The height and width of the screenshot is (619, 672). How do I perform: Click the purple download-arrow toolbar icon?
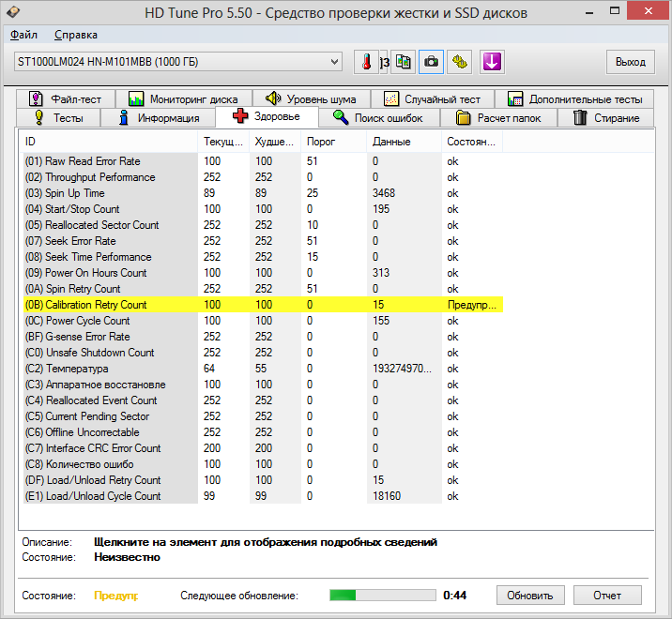pos(492,62)
